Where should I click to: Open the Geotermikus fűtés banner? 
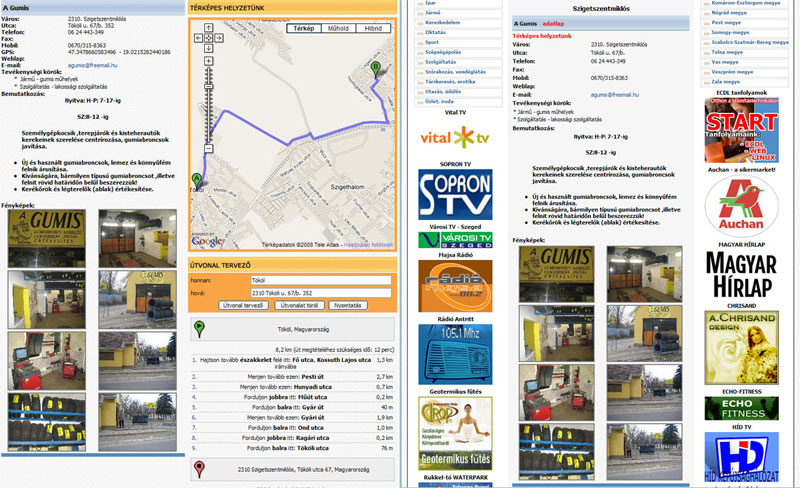coord(455,433)
